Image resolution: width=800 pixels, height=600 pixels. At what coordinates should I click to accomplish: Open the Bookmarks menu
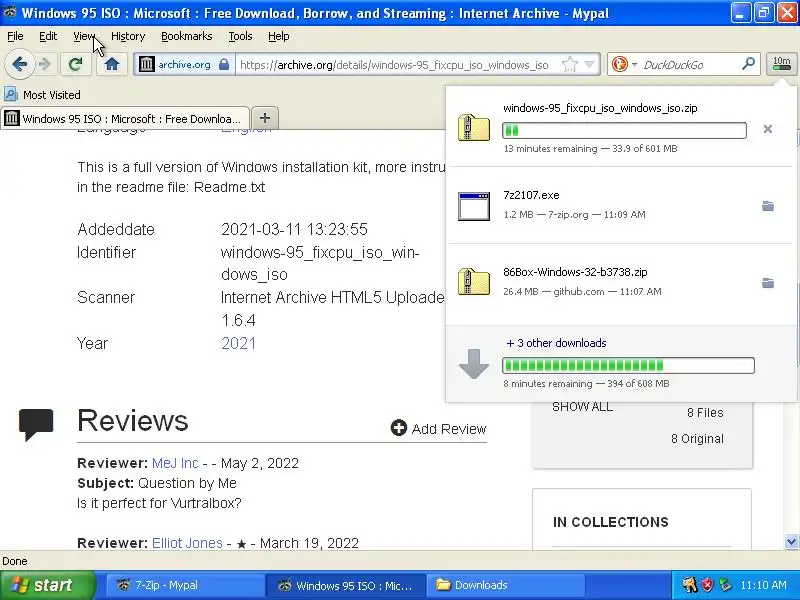(187, 36)
